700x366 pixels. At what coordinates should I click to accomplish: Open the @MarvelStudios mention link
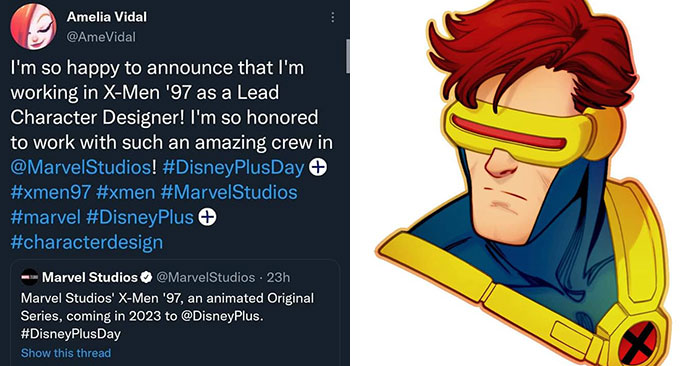[x=81, y=167]
